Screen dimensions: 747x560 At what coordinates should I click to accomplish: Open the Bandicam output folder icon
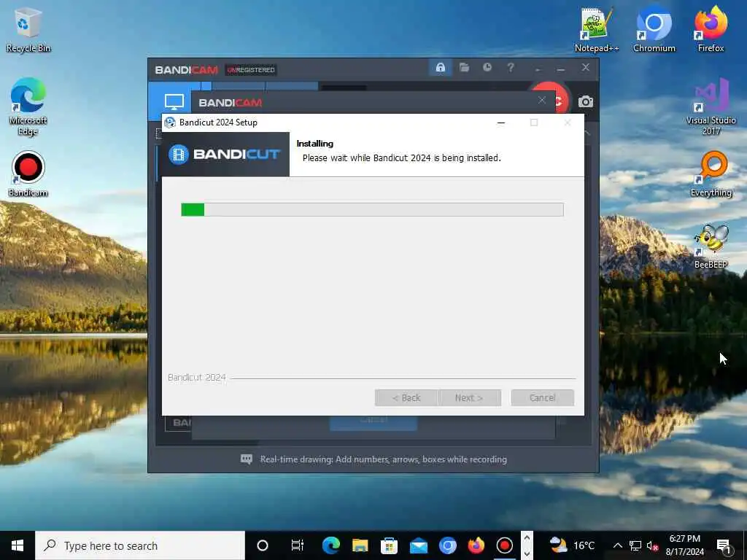point(464,68)
